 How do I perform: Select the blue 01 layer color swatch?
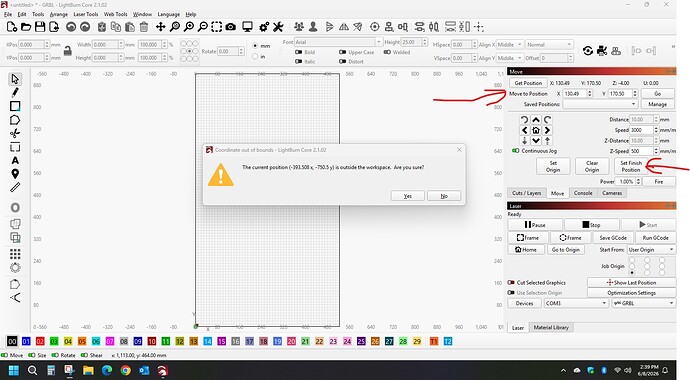26,341
